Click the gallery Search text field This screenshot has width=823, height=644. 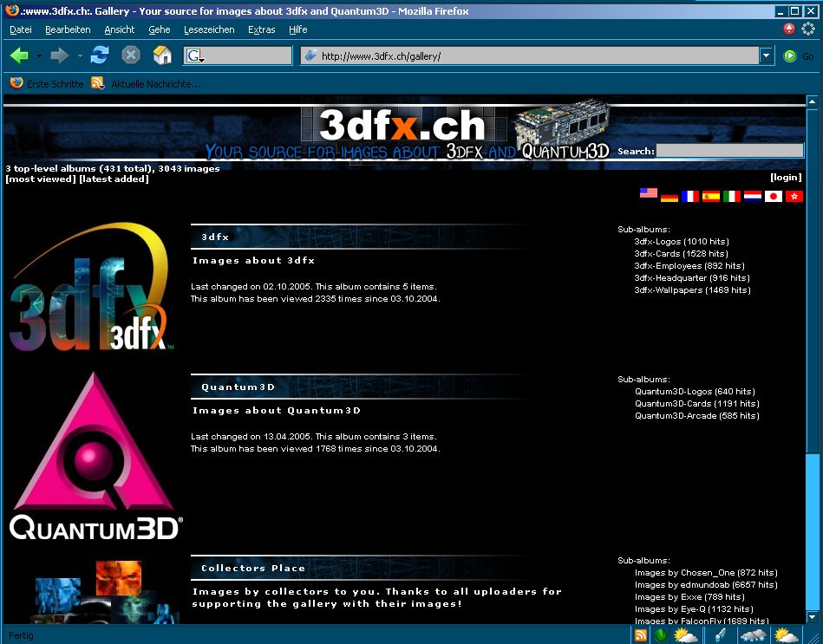click(x=729, y=151)
